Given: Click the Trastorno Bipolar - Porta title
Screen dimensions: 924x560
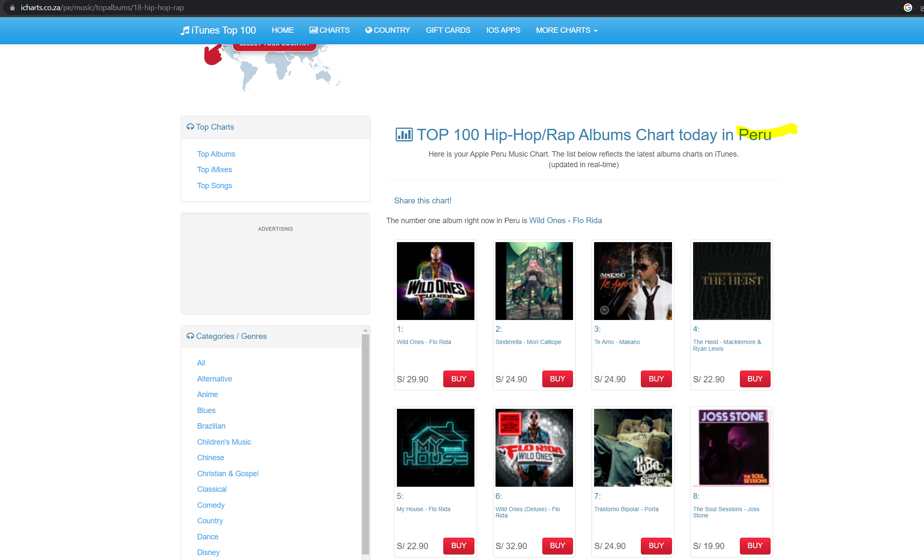Looking at the screenshot, I should (x=626, y=509).
